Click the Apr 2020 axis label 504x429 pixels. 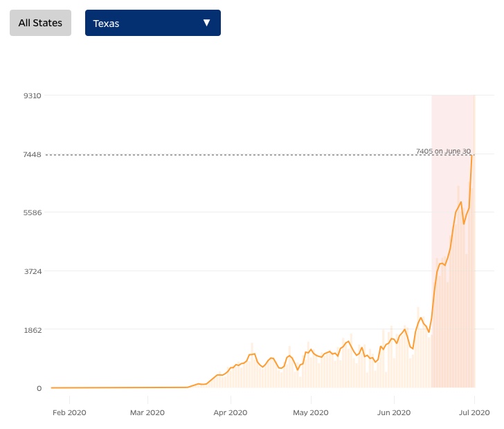tap(231, 412)
